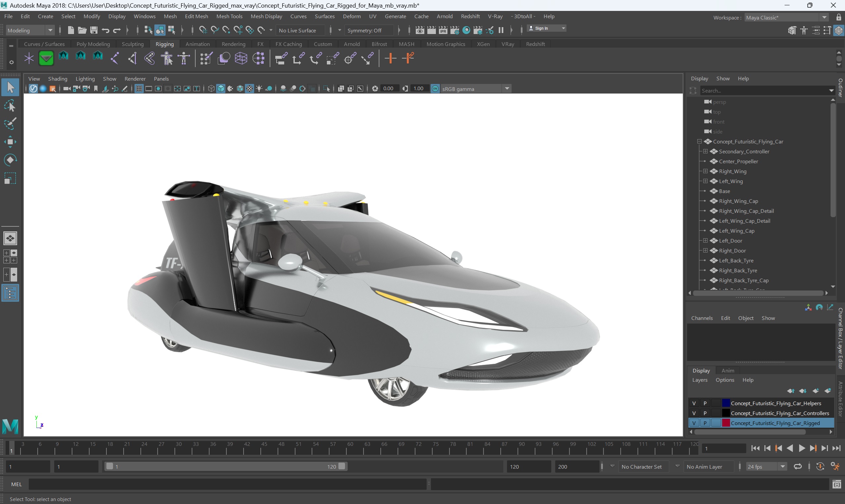Click the Channels menu in Channel Box
Viewport: 845px width, 504px height.
[702, 318]
